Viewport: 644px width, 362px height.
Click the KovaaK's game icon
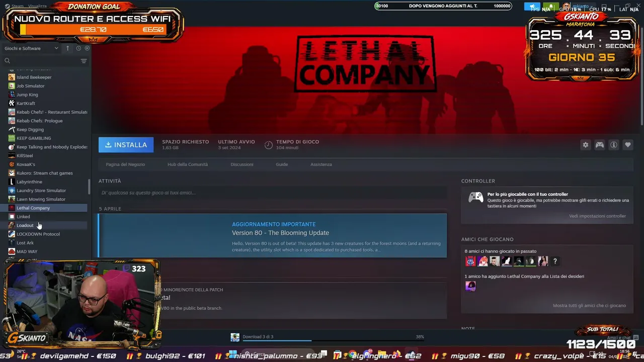pyautogui.click(x=12, y=164)
